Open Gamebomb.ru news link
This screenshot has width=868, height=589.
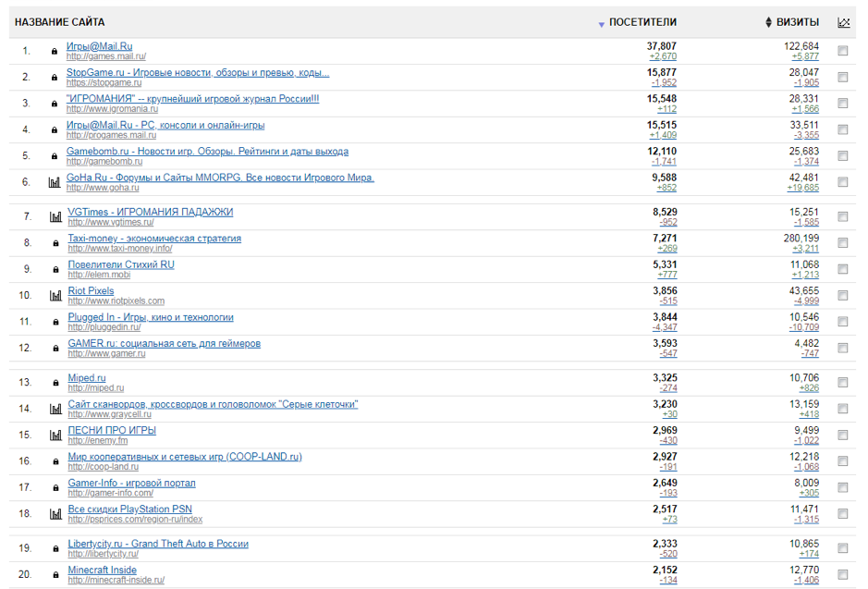pyautogui.click(x=208, y=151)
